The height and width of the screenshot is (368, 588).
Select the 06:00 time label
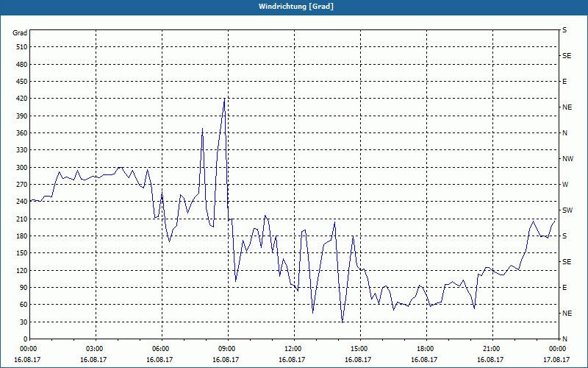160,349
